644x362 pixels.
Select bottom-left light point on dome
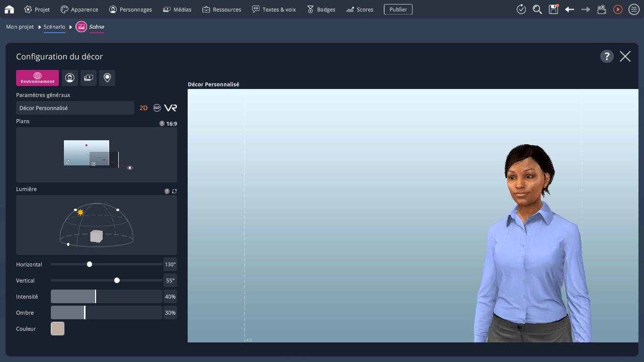[x=68, y=244]
